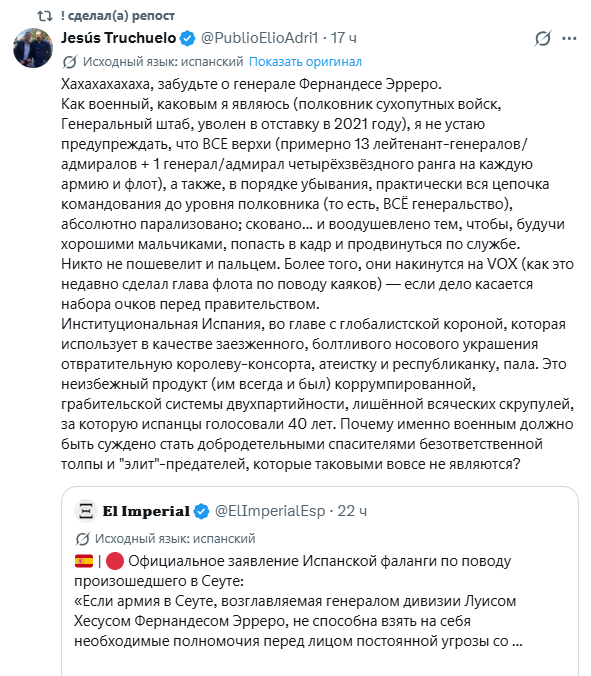
Task: Open the @ElImperialEsp handle
Action: tap(270, 511)
